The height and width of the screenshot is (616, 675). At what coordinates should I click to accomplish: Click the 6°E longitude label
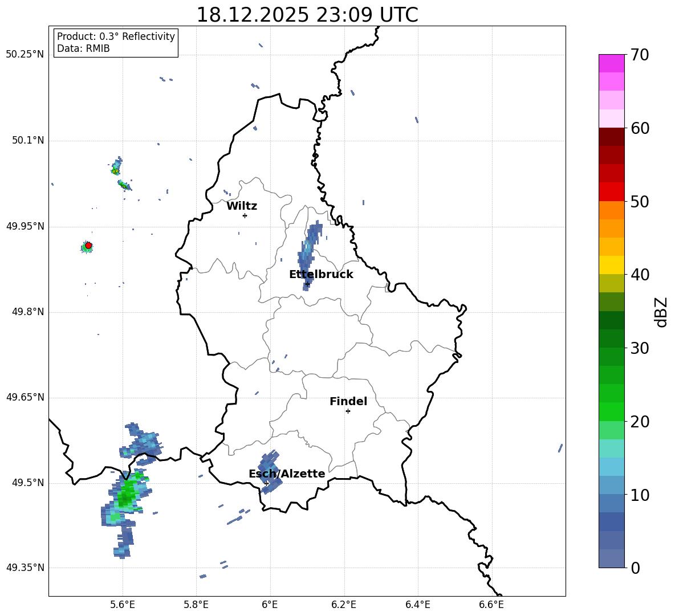(270, 605)
